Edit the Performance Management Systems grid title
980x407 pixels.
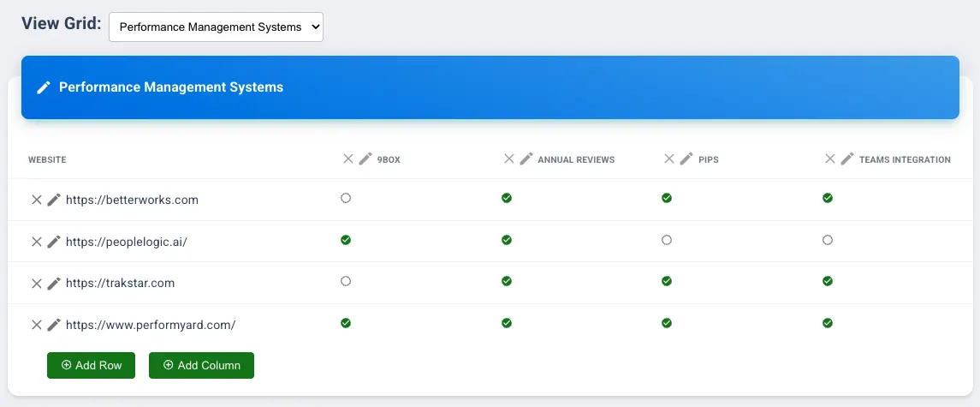click(43, 87)
